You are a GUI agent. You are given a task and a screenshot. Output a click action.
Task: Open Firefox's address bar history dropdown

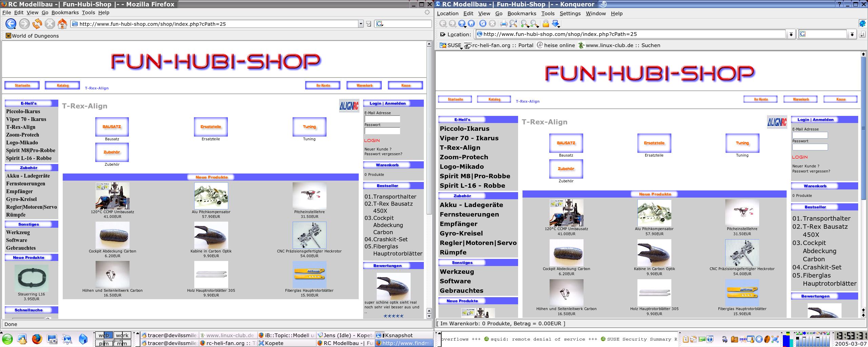tap(360, 24)
